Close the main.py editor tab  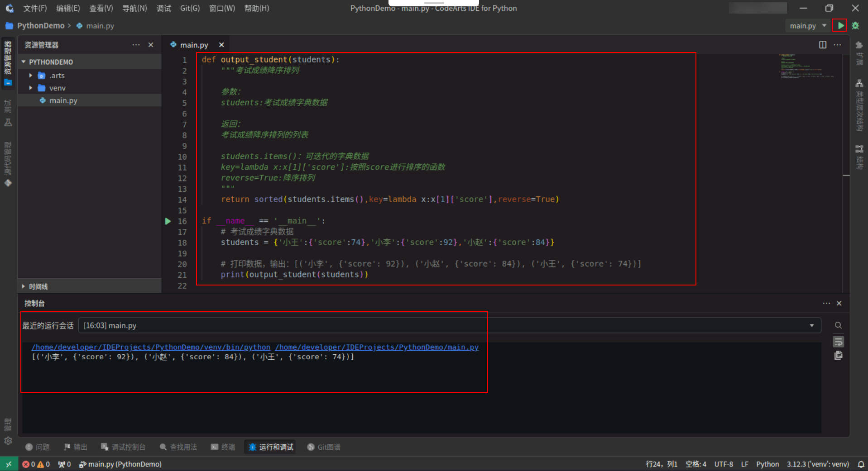(x=221, y=45)
